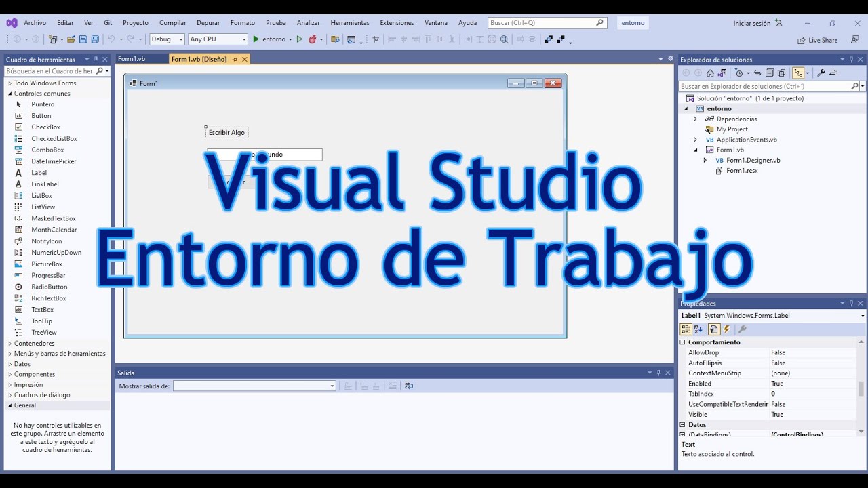Toggle auto-hide pin on Propiedades panel
The image size is (868, 488).
(x=851, y=304)
